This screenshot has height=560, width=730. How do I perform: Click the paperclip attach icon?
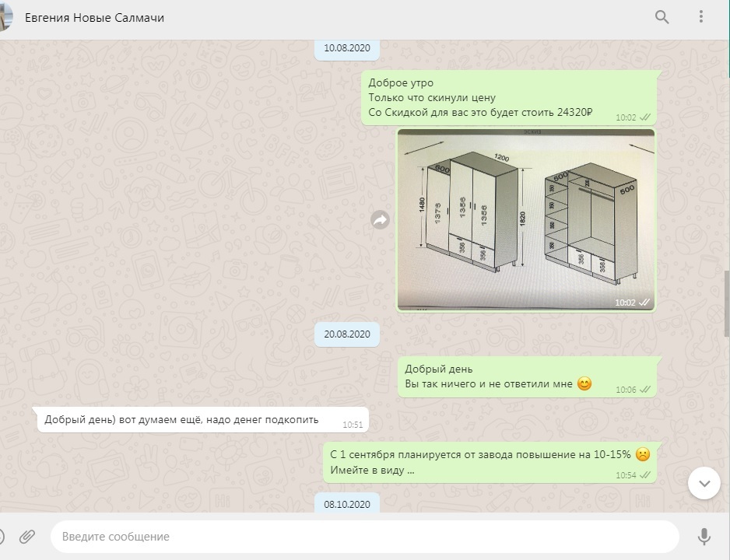point(27,537)
